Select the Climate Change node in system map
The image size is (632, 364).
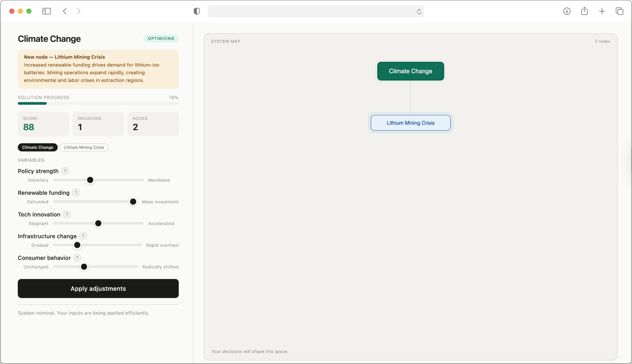pos(411,71)
